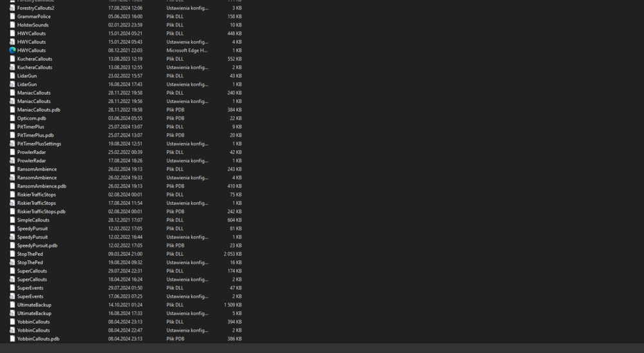
Task: Click the date 19.08.2024 12:51 for PitTimerPlusSettings
Action: (x=126, y=144)
